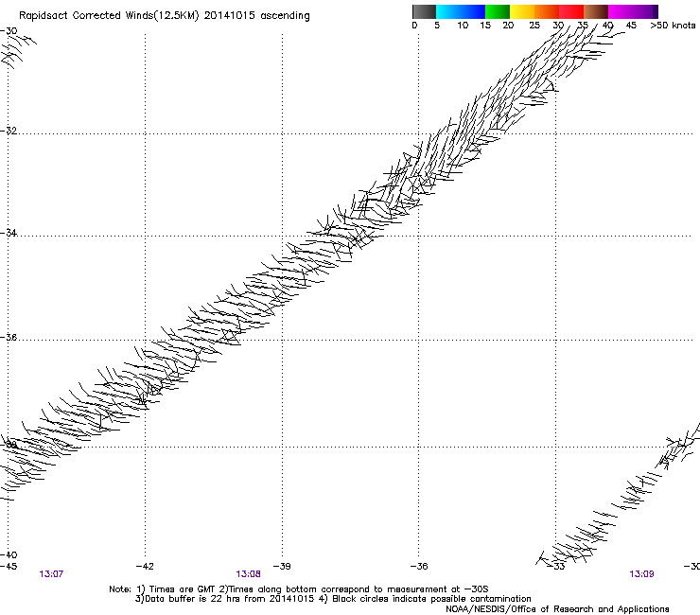Viewport: 700px width, 615px height.
Task: Click the -36 latitude label on left axis
Action: click(x=9, y=337)
